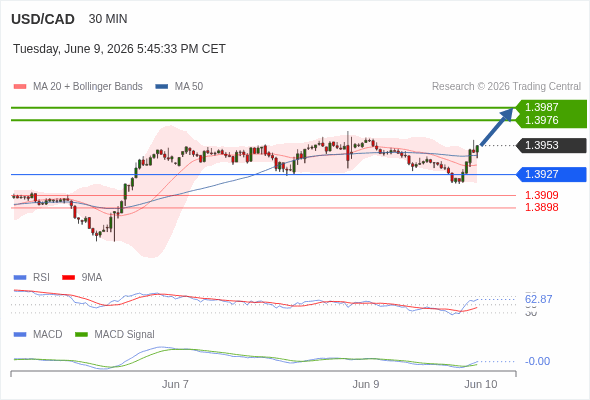590x400 pixels.
Task: Click the RSI legend label
Action: pos(41,278)
